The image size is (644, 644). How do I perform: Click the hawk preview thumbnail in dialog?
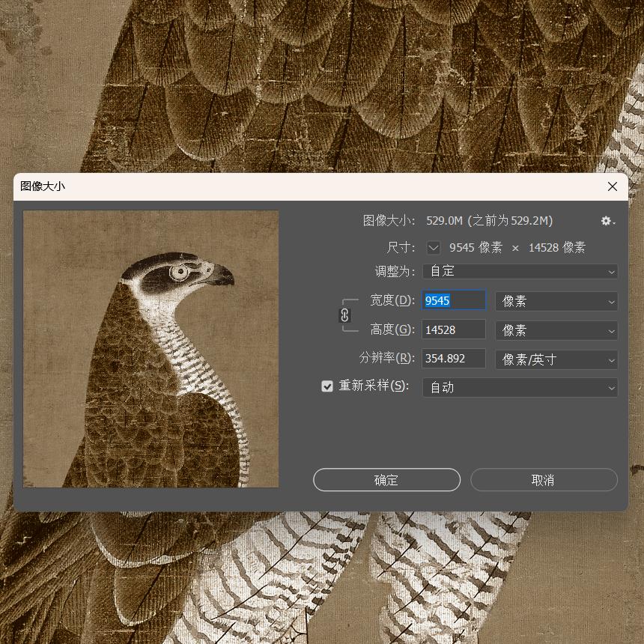(x=151, y=349)
